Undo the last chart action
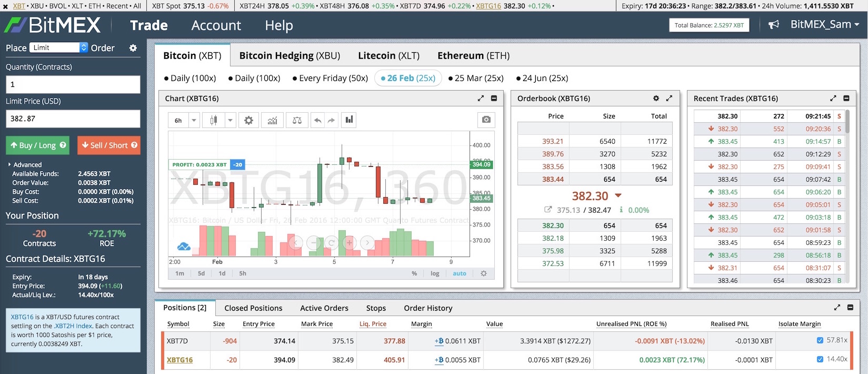The image size is (868, 374). pos(318,121)
